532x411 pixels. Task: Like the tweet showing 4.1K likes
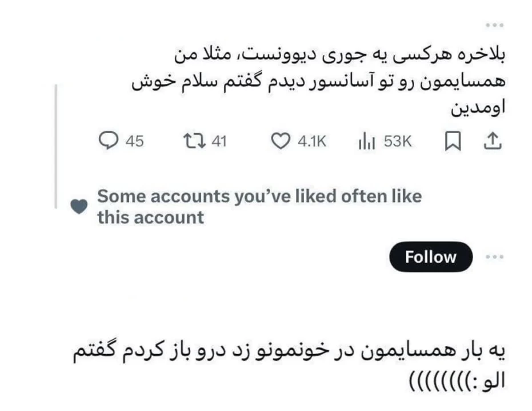[281, 140]
